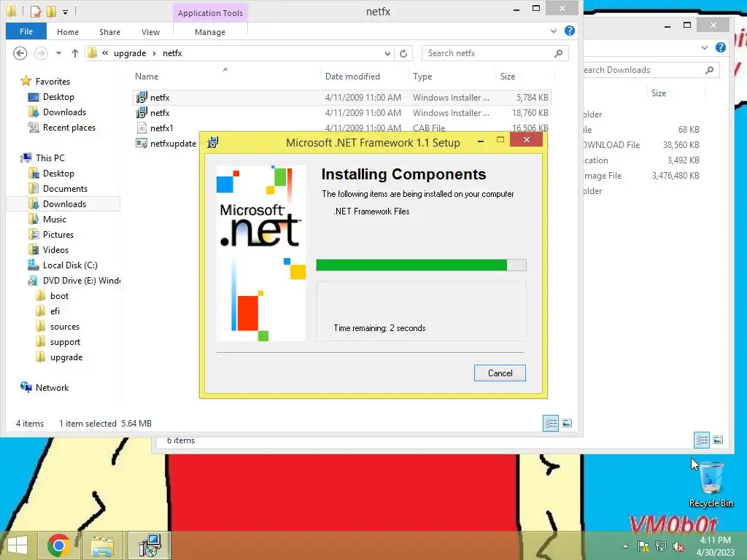Open the Share ribbon tab
747x560 pixels.
pos(109,32)
